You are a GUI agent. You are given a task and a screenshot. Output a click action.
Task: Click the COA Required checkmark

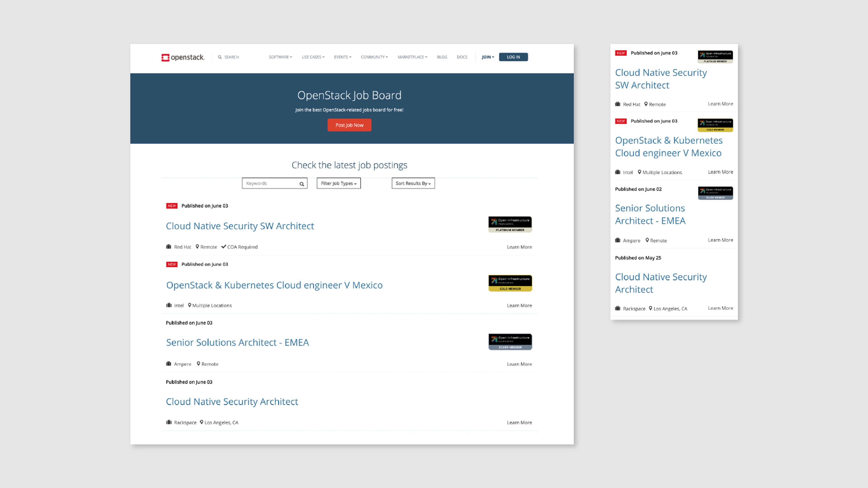pos(223,246)
